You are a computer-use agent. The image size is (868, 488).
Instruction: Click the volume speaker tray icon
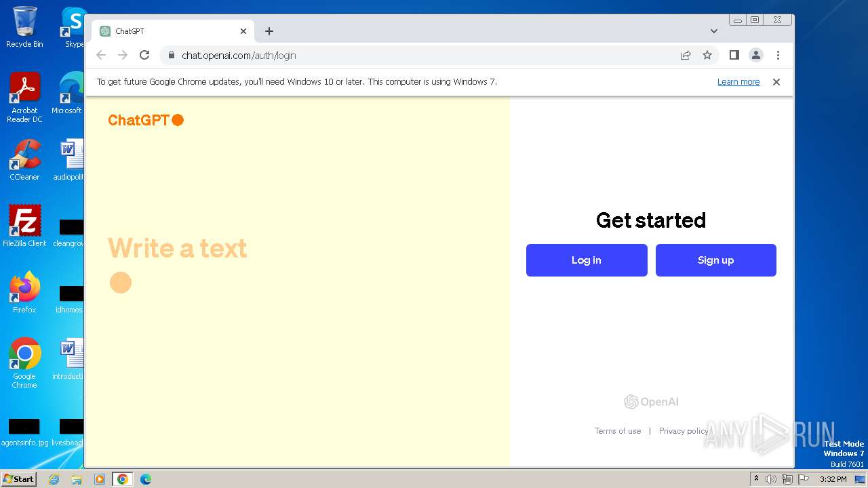coord(771,479)
